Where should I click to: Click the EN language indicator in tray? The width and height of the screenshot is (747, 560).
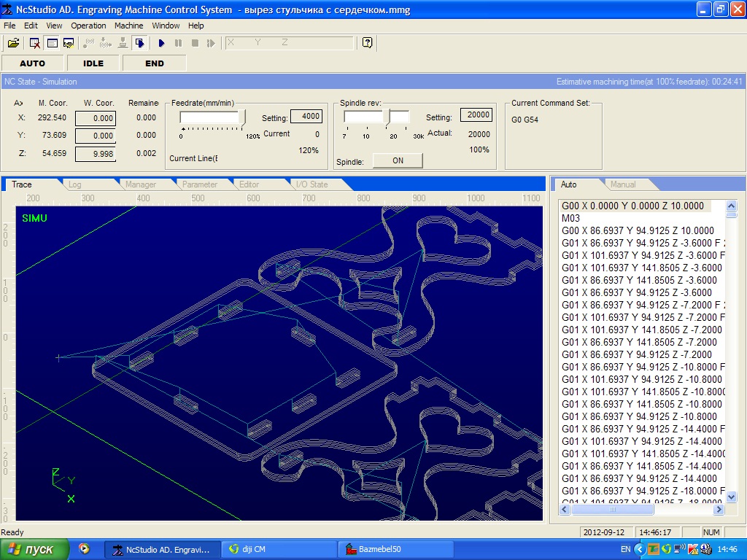click(625, 549)
